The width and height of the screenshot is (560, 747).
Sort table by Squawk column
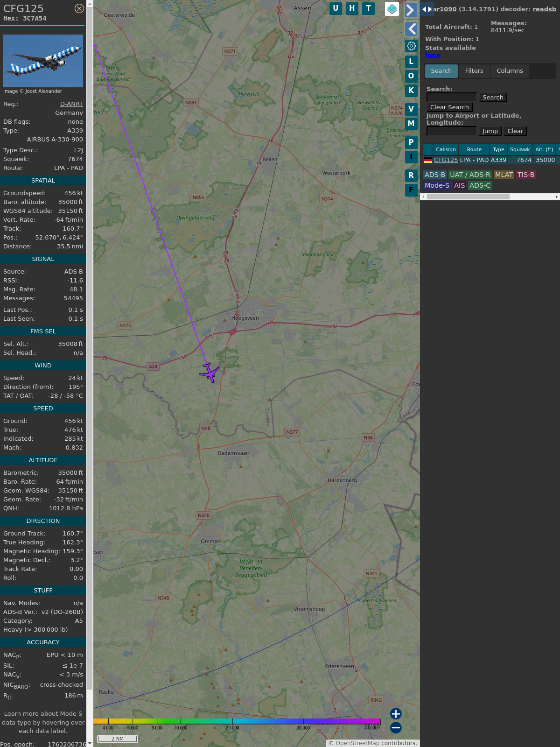(x=520, y=149)
